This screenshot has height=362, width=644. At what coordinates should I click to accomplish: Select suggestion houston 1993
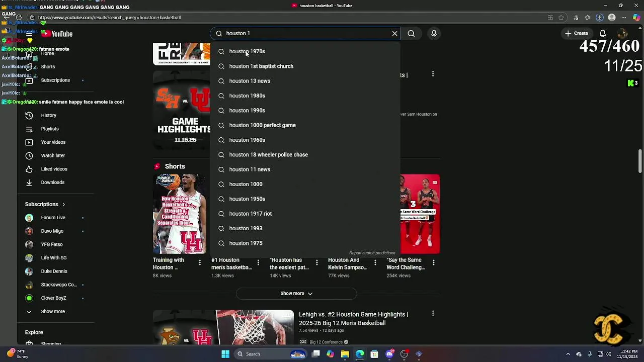305,228
